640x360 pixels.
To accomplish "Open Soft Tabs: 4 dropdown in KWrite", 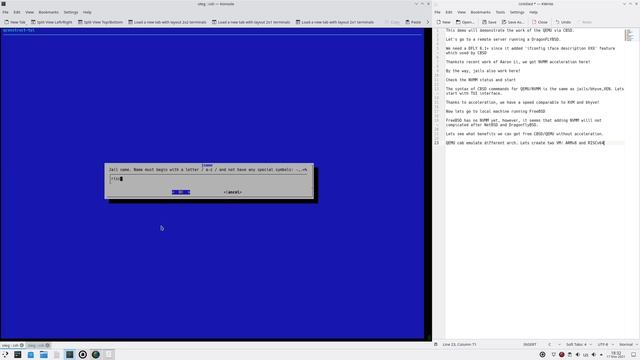I will [x=578, y=344].
